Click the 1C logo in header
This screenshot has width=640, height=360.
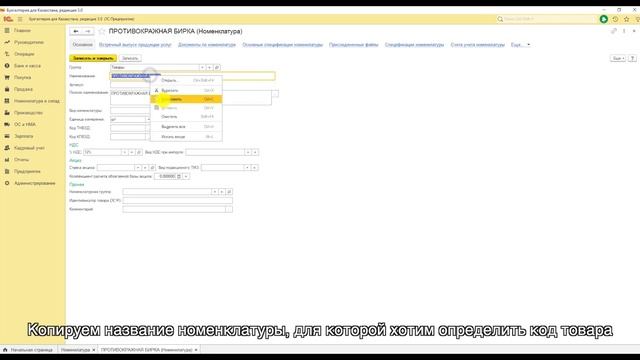click(x=8, y=19)
